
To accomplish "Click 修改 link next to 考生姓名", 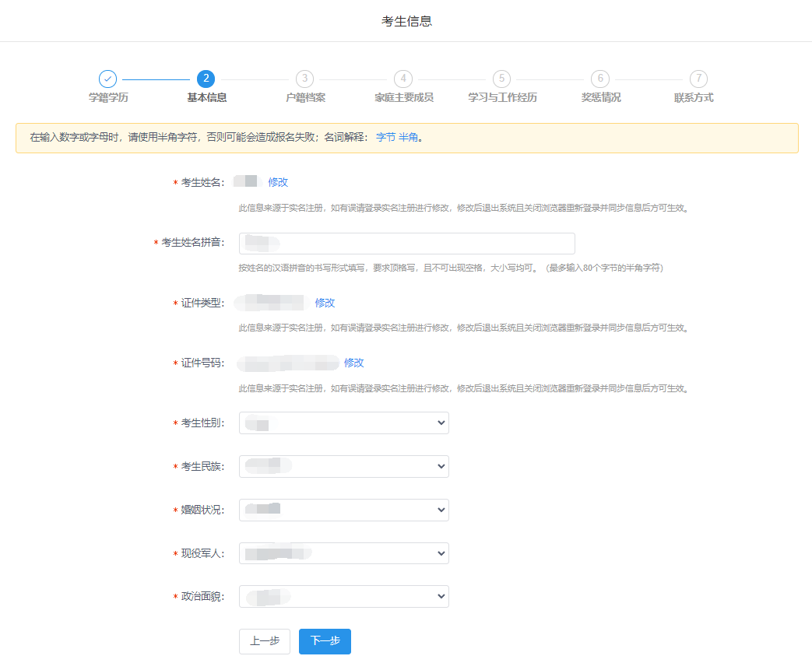I will point(278,182).
